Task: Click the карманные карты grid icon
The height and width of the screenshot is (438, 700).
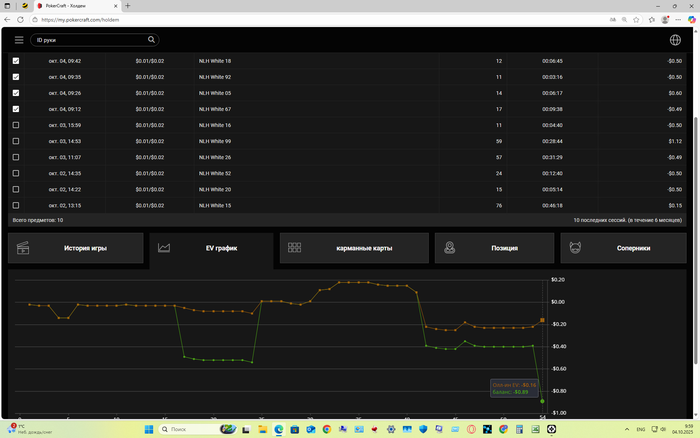Action: tap(294, 247)
